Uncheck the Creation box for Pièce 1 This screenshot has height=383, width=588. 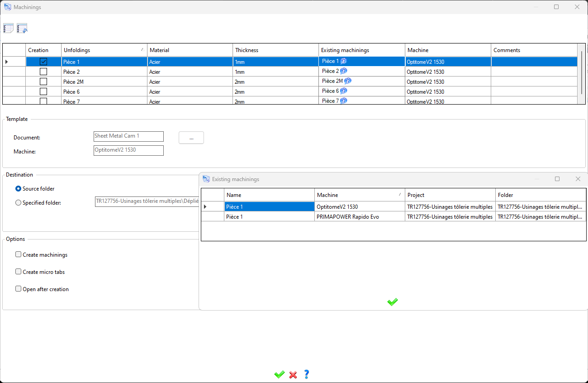click(x=43, y=62)
